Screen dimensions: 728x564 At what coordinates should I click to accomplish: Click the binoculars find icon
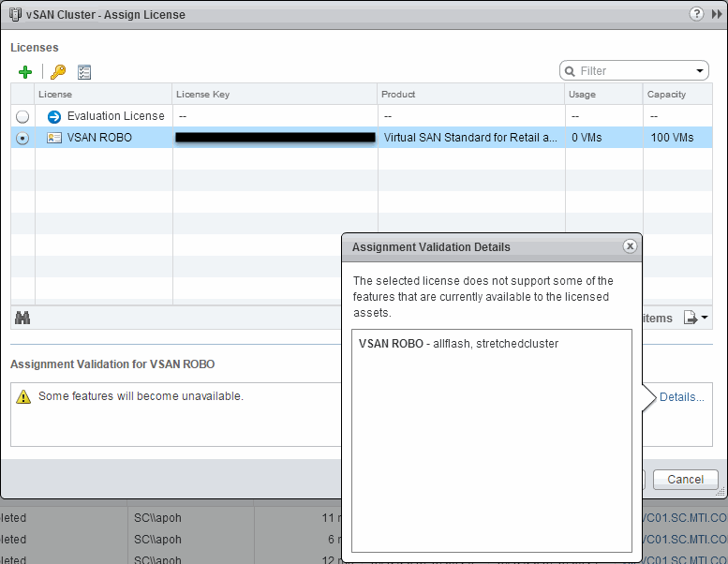point(22,318)
